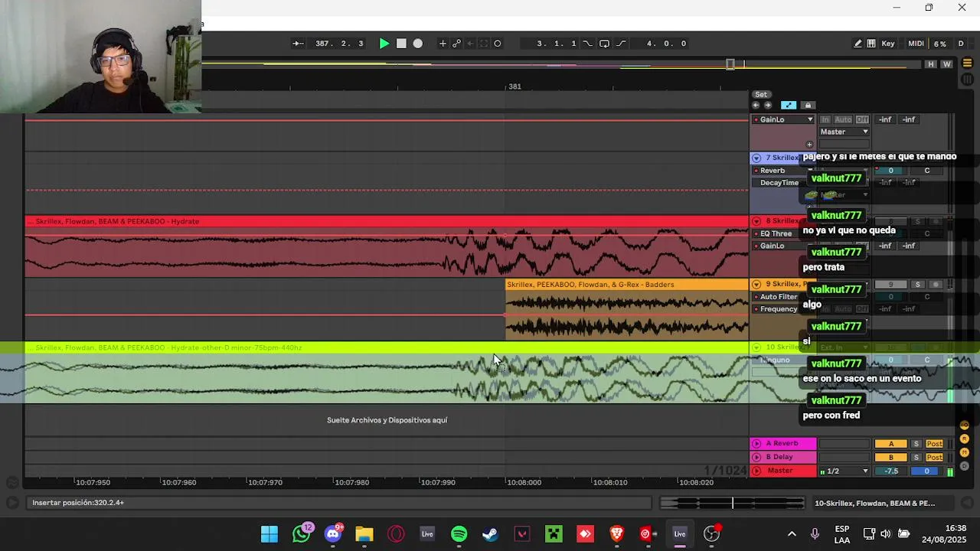Click the Stop transport button
Viewport: 980px width, 551px height.
click(x=401, y=44)
